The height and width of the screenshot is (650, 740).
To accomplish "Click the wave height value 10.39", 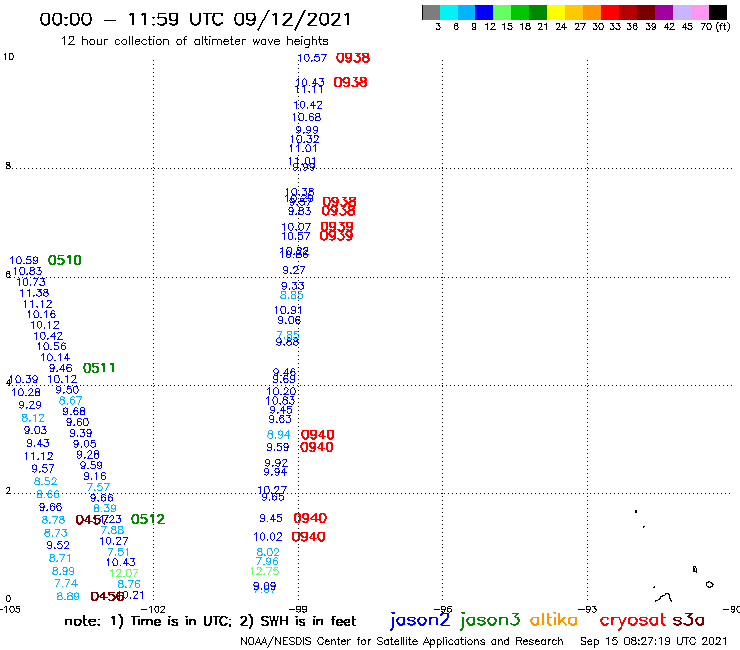I will 24,379.
